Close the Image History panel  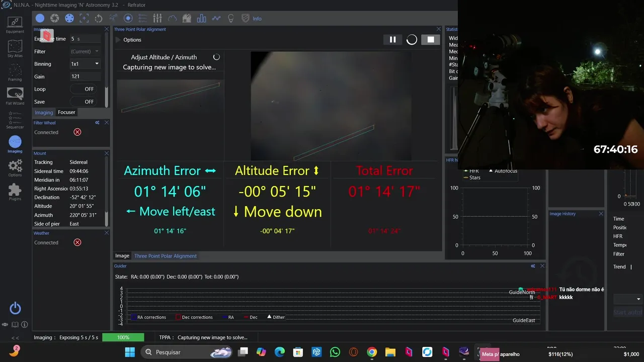coord(601,214)
